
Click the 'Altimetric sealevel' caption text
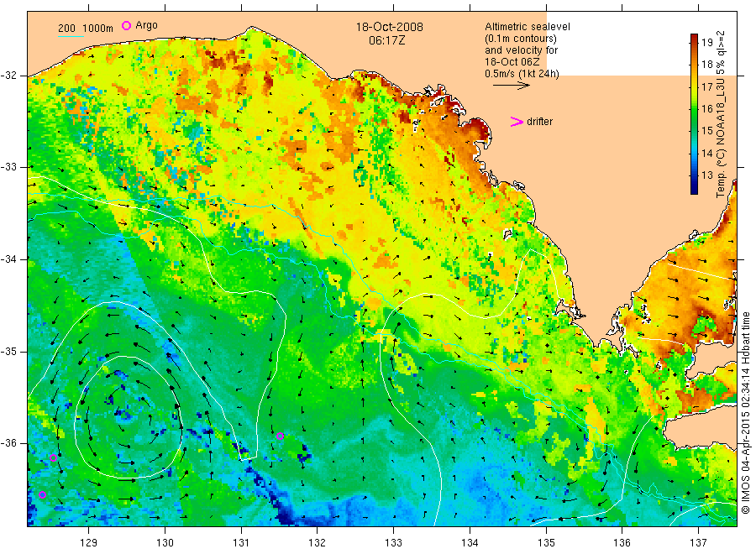point(528,27)
